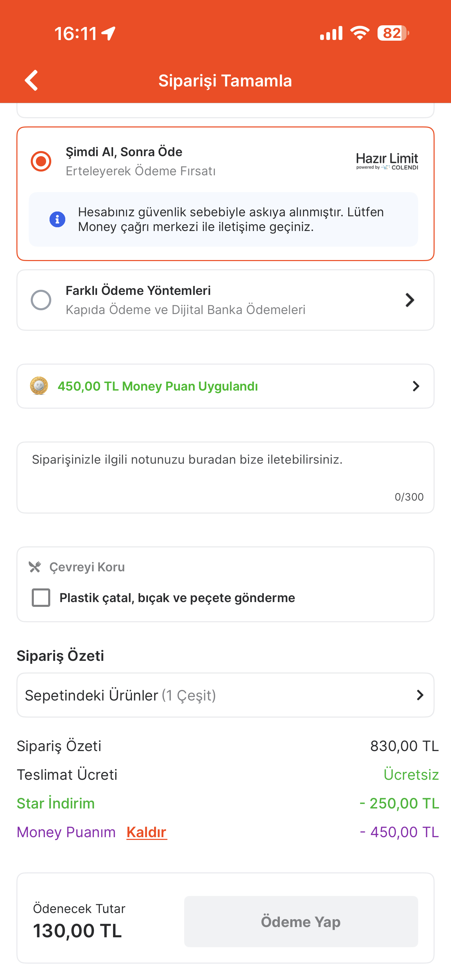Click the Kaldır link

pyautogui.click(x=146, y=832)
